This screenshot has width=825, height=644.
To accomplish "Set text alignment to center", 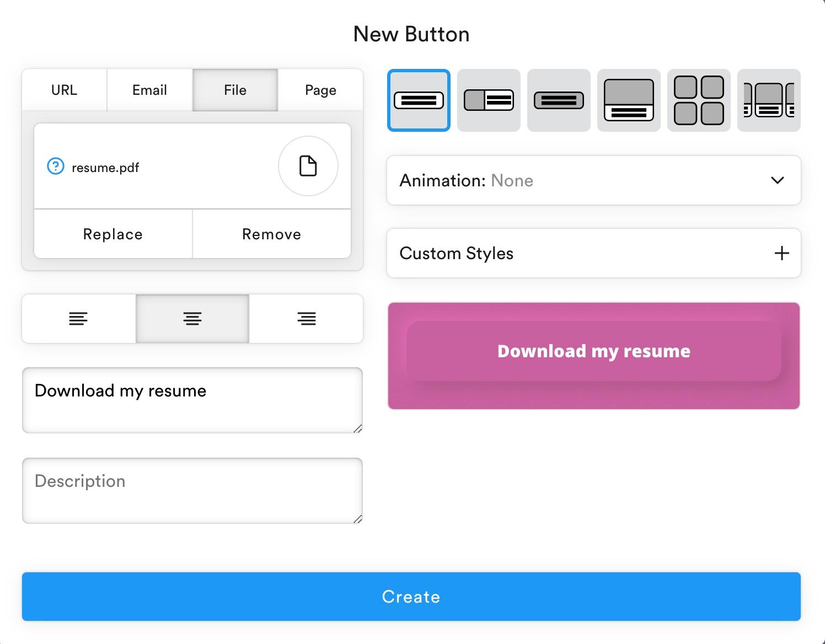I will pos(192,319).
